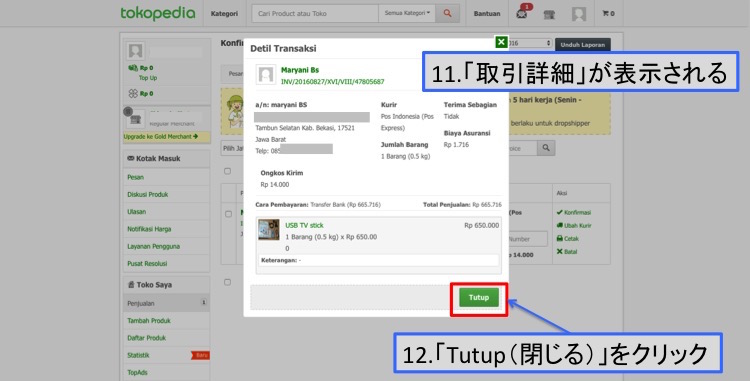The width and height of the screenshot is (750, 381).
Task: Close the Detil Transaksi dialog with X
Action: coord(501,42)
